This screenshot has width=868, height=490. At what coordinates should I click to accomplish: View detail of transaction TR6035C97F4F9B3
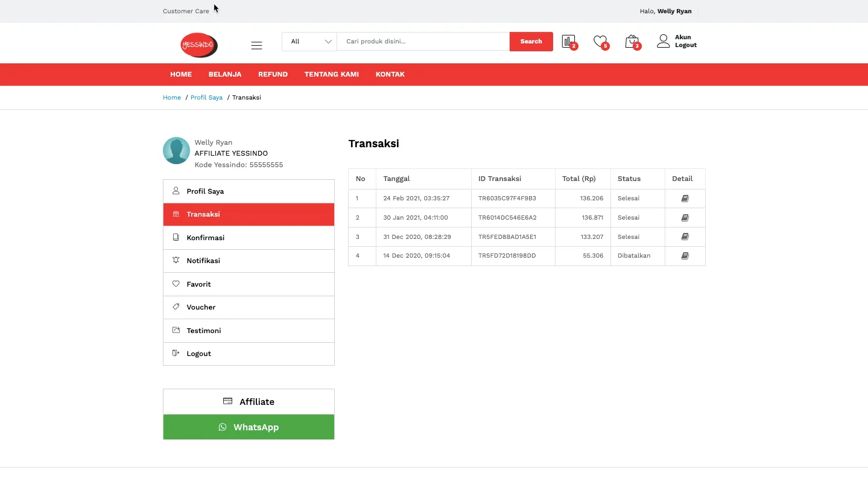click(x=685, y=199)
